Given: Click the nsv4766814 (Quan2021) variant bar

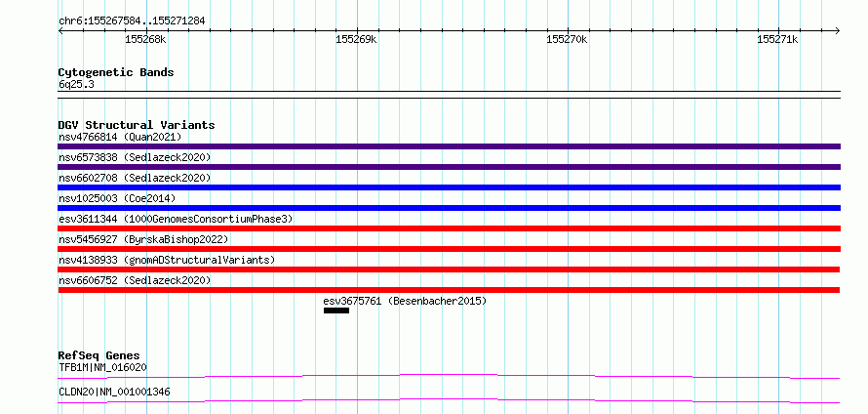Looking at the screenshot, I should [449, 146].
